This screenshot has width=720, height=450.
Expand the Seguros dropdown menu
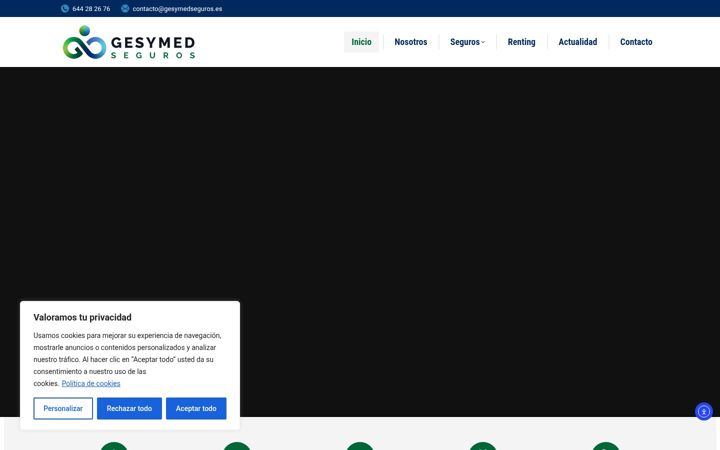tap(467, 42)
